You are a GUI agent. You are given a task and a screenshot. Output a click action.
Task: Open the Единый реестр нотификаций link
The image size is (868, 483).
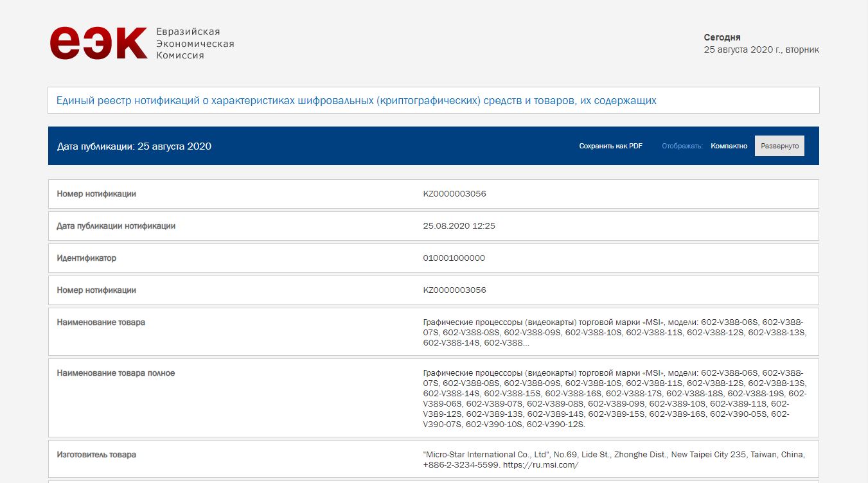point(357,100)
